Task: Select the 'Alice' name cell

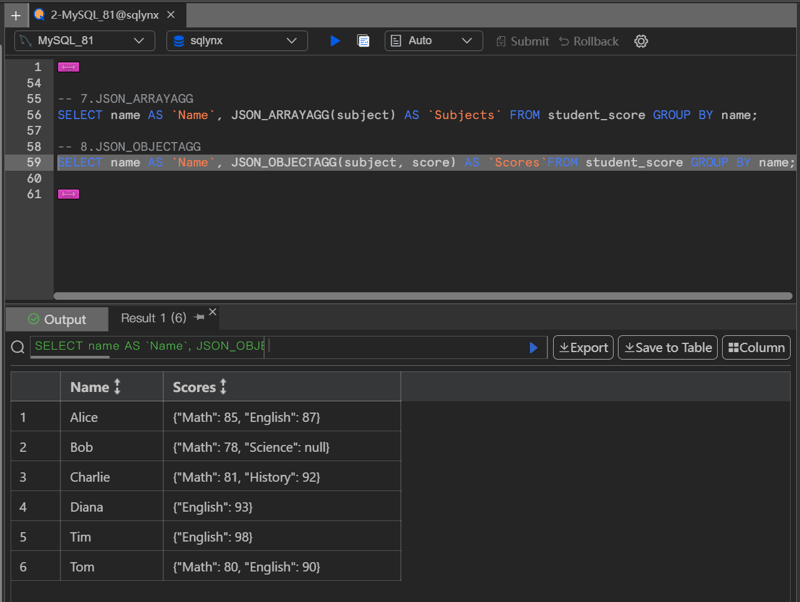Action: tap(112, 417)
